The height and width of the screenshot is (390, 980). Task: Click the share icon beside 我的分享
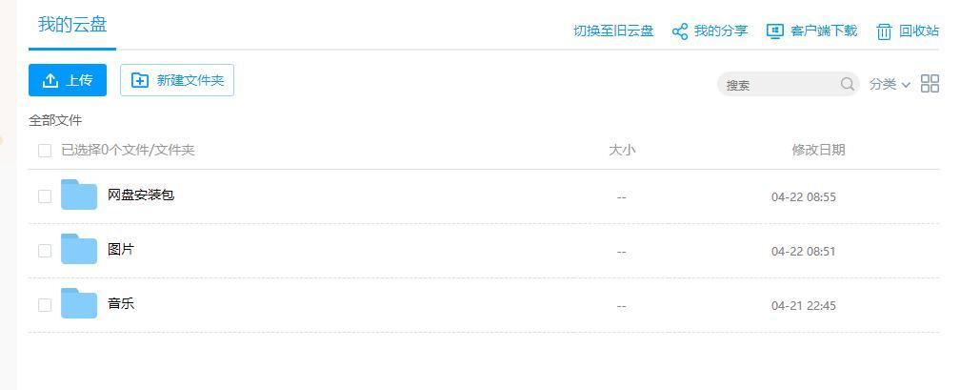tap(679, 31)
